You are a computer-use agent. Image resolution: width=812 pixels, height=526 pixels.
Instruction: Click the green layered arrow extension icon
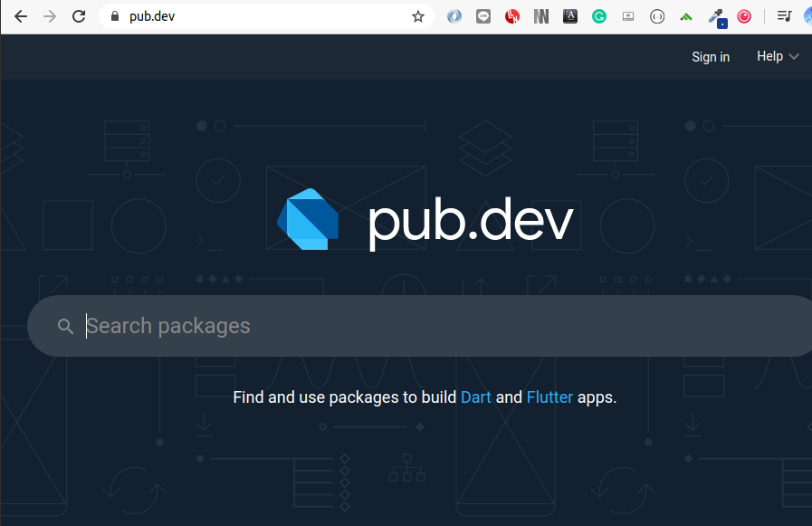coord(686,17)
